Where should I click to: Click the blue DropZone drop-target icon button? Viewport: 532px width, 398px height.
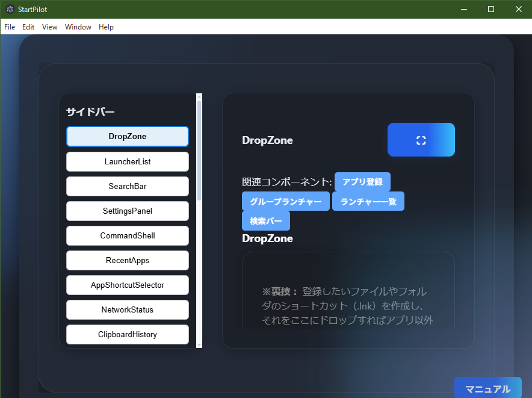click(x=421, y=139)
